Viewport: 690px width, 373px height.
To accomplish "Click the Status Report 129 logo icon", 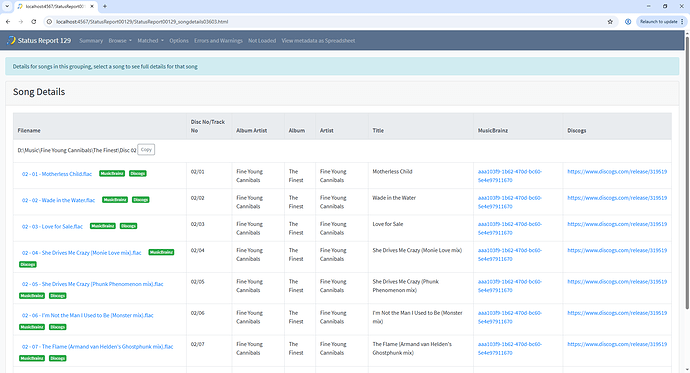I will coord(11,40).
